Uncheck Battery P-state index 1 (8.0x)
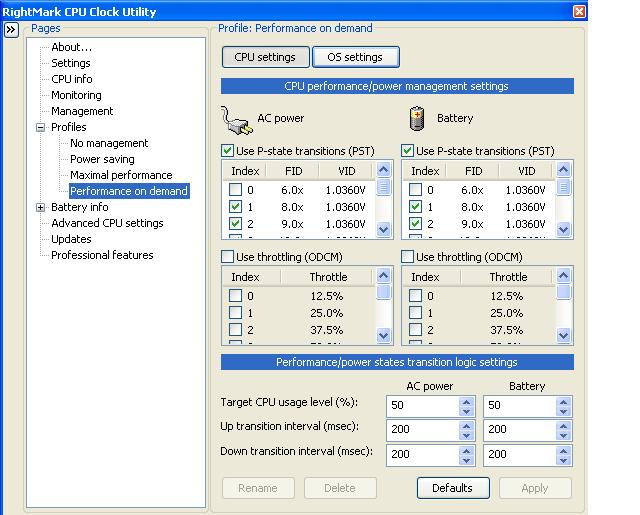640x515 pixels. point(416,207)
